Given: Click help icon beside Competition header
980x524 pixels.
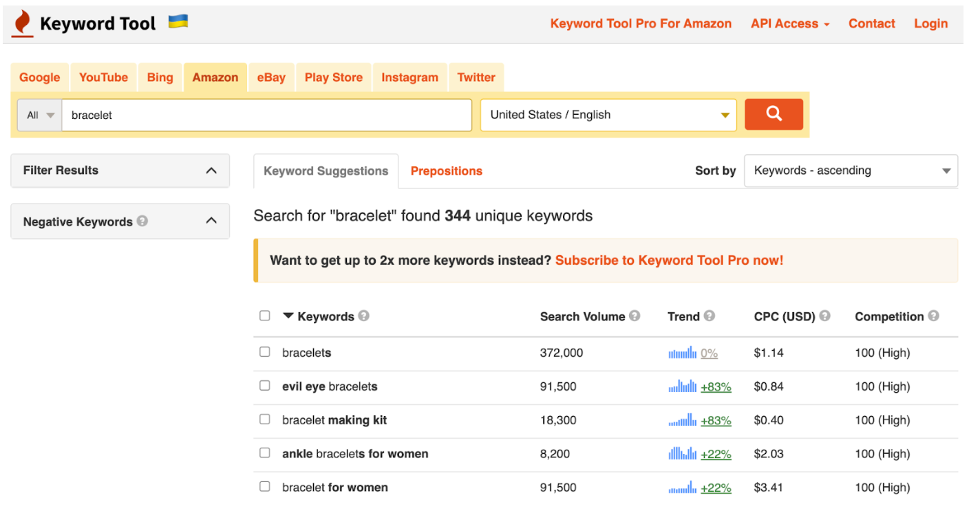Looking at the screenshot, I should click(933, 316).
